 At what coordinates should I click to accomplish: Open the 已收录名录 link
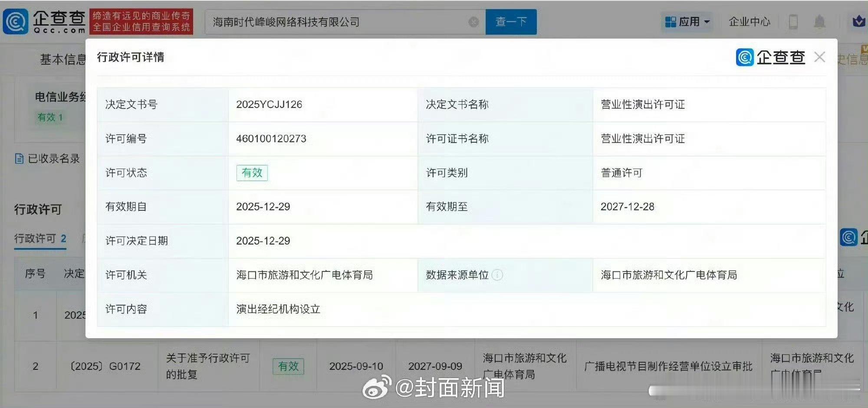54,159
